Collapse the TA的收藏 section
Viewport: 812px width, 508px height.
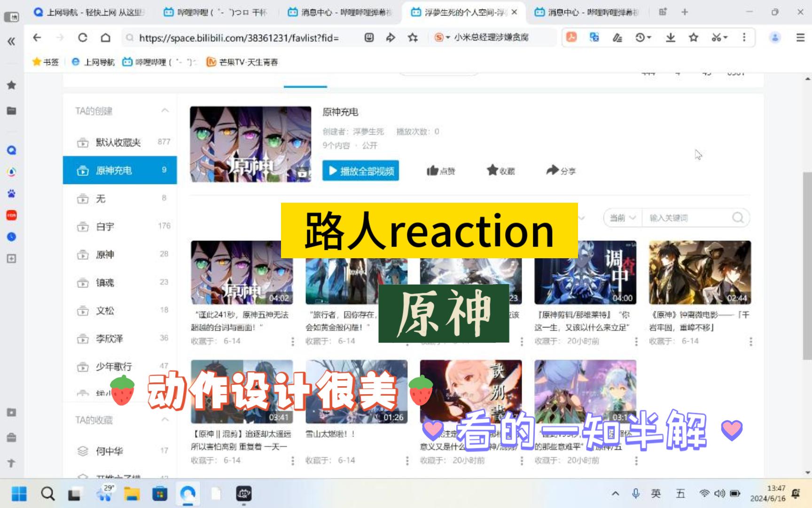click(165, 420)
